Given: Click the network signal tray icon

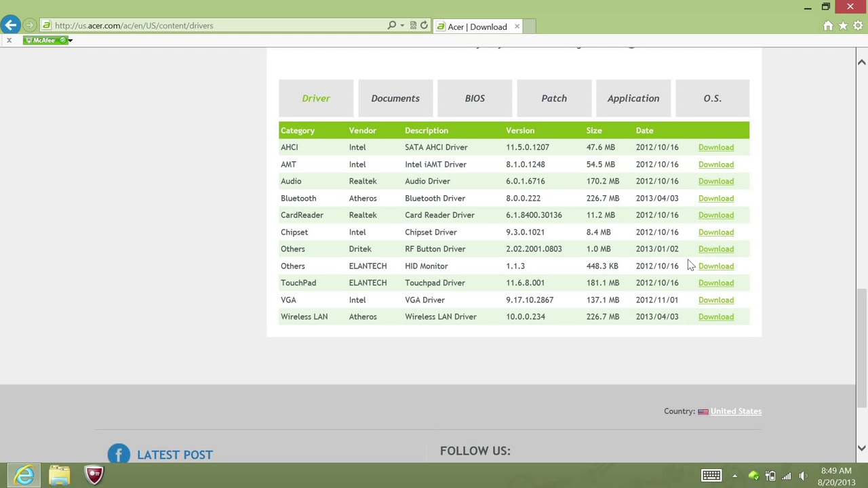Looking at the screenshot, I should point(787,476).
